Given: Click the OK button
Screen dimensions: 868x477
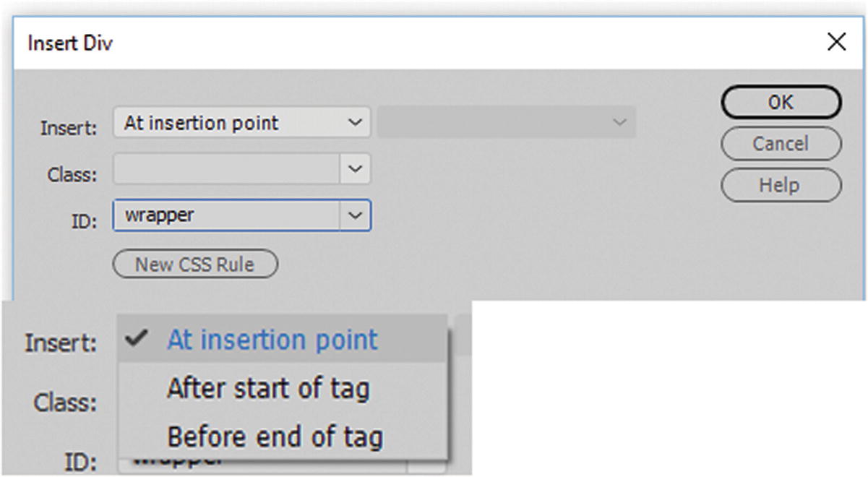Looking at the screenshot, I should coord(781,103).
